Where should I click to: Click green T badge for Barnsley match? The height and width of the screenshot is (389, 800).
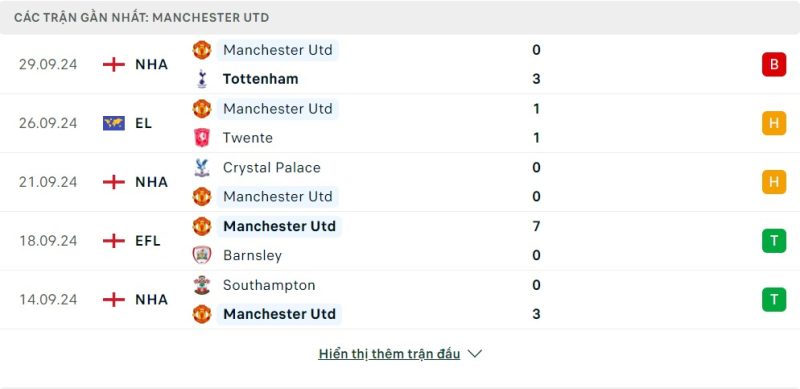(774, 241)
